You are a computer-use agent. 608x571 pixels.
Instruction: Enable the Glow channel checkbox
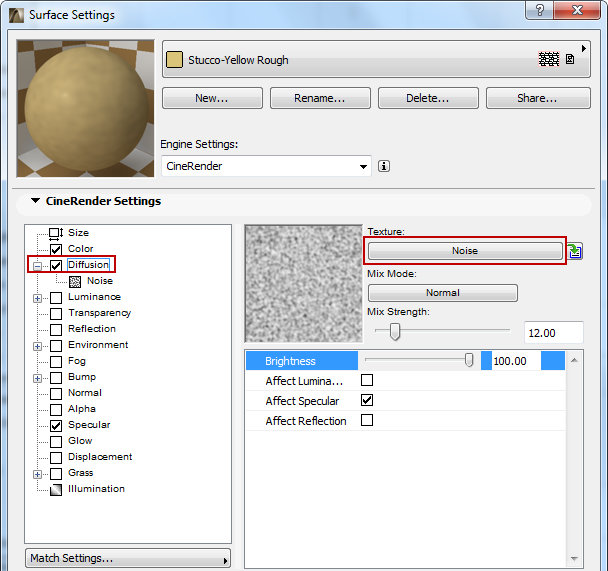(x=56, y=442)
